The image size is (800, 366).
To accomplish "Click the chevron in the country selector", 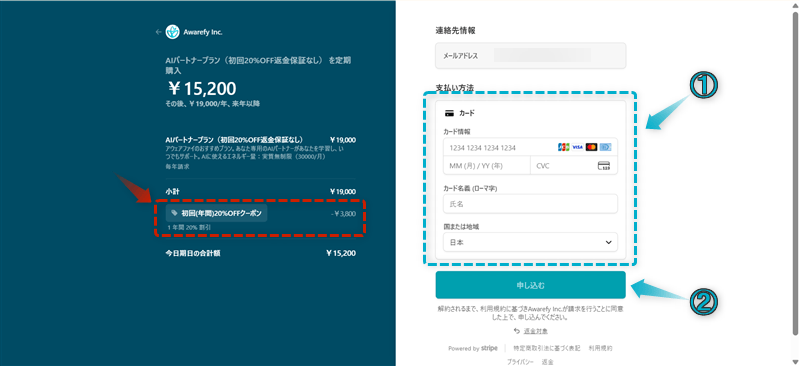I will [608, 242].
